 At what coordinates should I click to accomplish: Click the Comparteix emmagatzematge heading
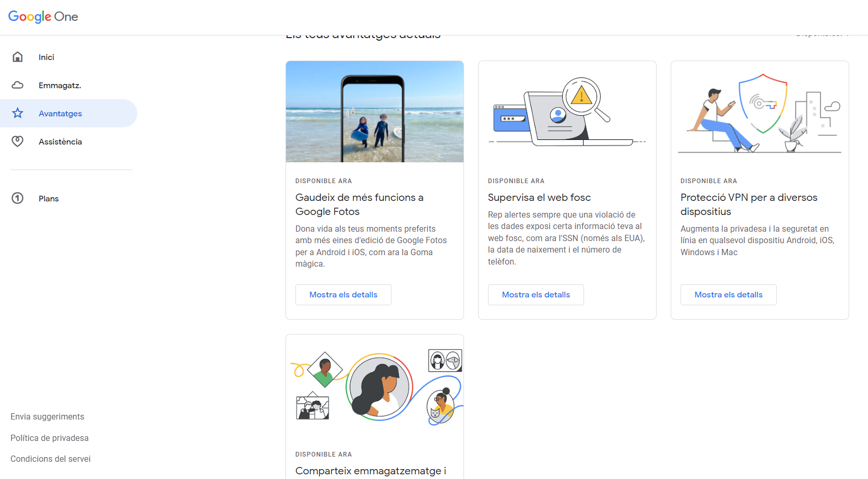[371, 471]
